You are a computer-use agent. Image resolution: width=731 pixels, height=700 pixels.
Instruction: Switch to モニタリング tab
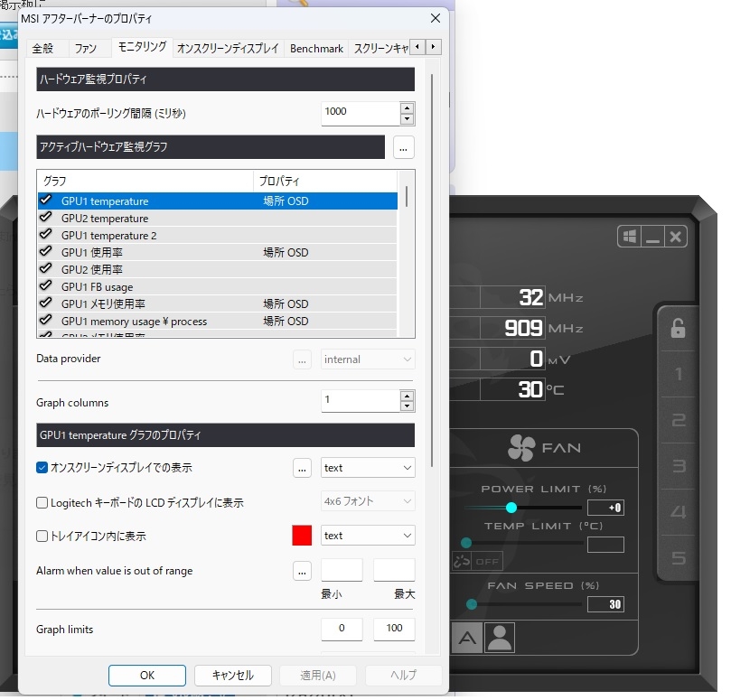point(142,47)
